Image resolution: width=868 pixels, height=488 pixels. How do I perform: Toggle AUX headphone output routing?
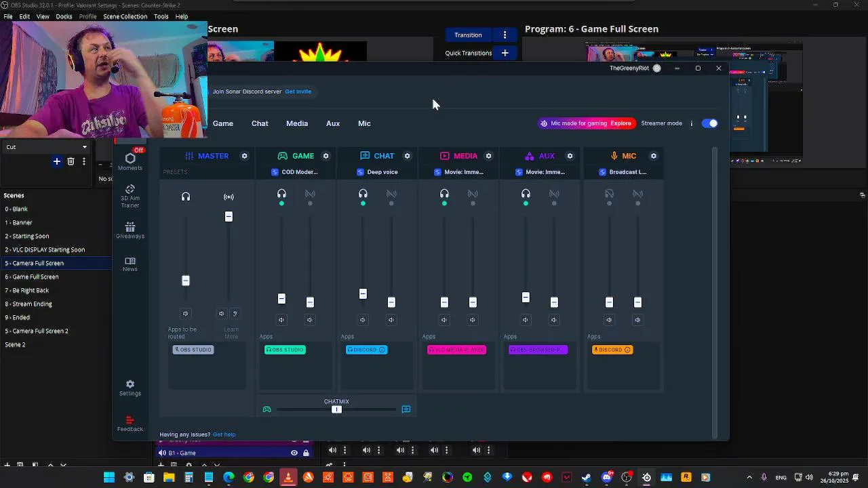point(526,195)
